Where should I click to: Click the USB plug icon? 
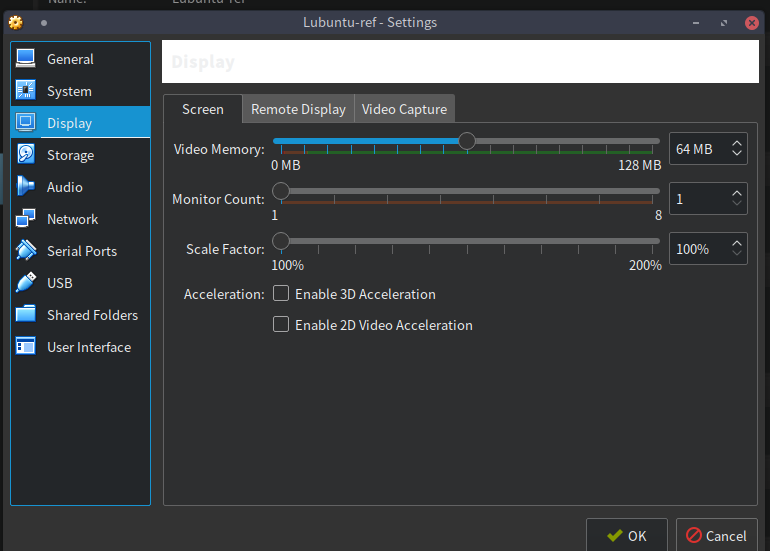(x=26, y=283)
